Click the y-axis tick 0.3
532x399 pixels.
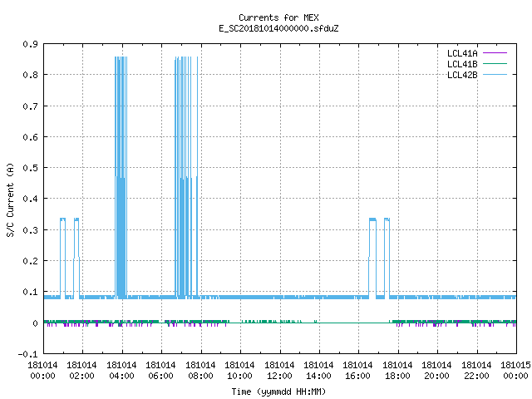(30, 230)
